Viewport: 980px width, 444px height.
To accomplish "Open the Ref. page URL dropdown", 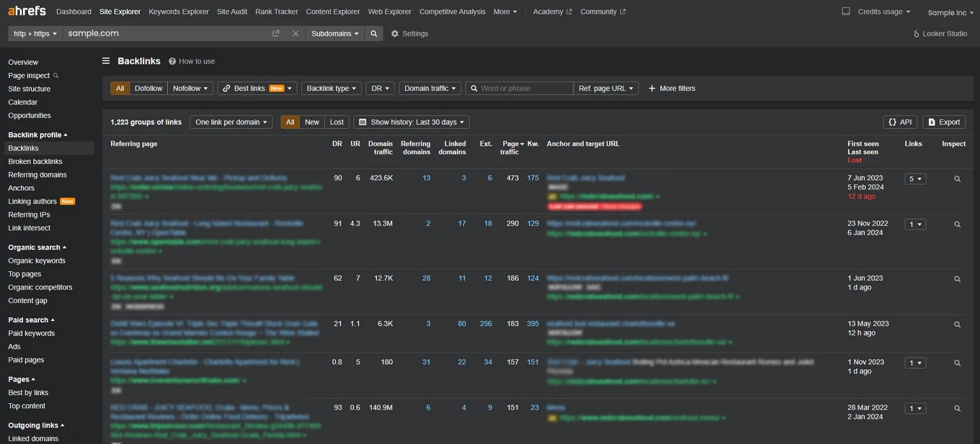I will coord(606,88).
